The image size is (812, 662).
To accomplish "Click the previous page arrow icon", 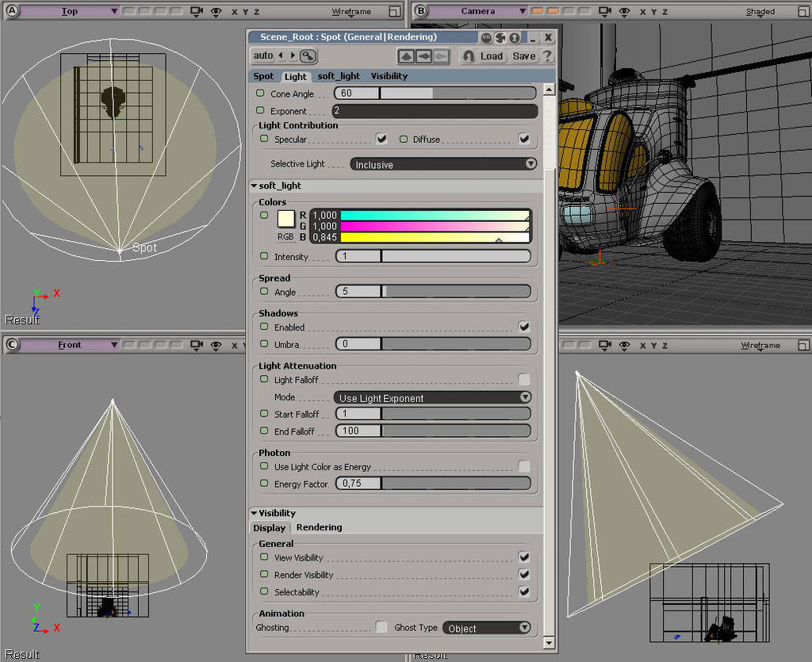I will (x=424, y=56).
